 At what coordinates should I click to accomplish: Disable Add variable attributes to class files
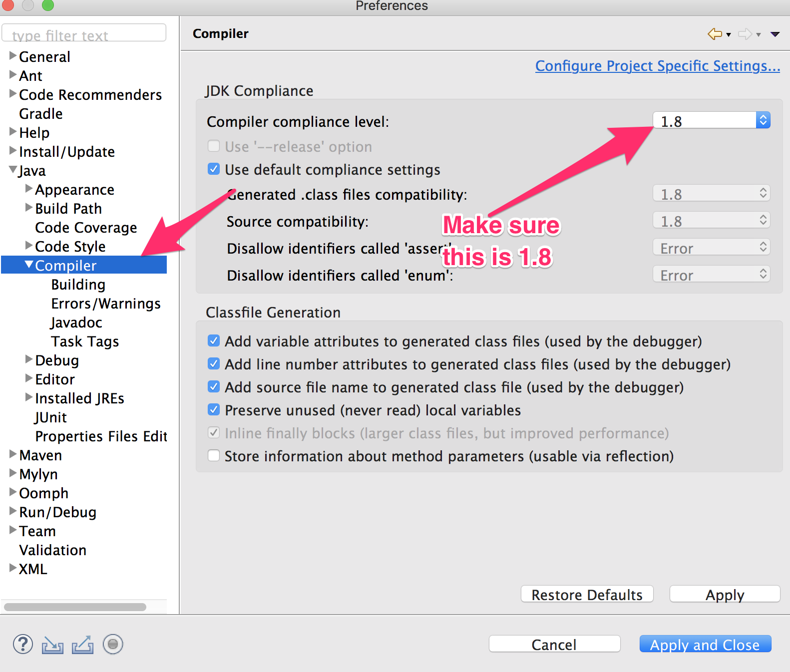(214, 341)
